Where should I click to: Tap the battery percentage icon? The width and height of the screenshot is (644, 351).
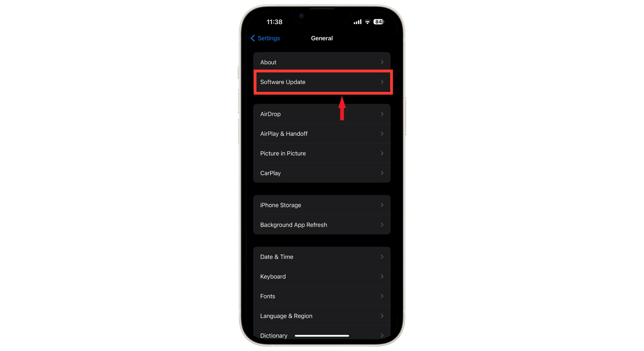tap(381, 22)
